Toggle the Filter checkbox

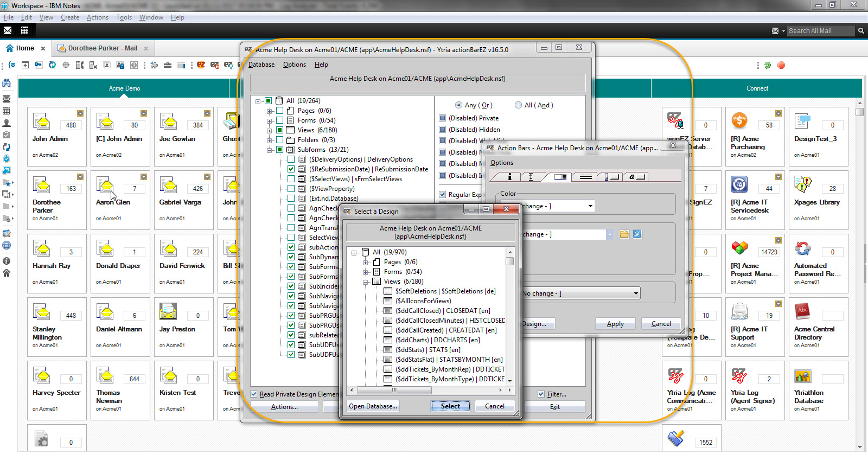(x=541, y=394)
